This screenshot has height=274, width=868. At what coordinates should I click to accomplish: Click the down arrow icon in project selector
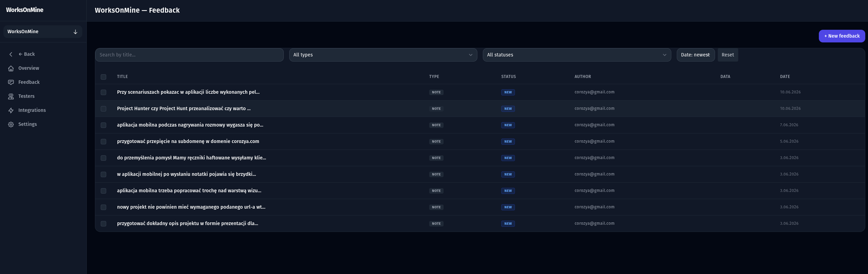pyautogui.click(x=75, y=32)
